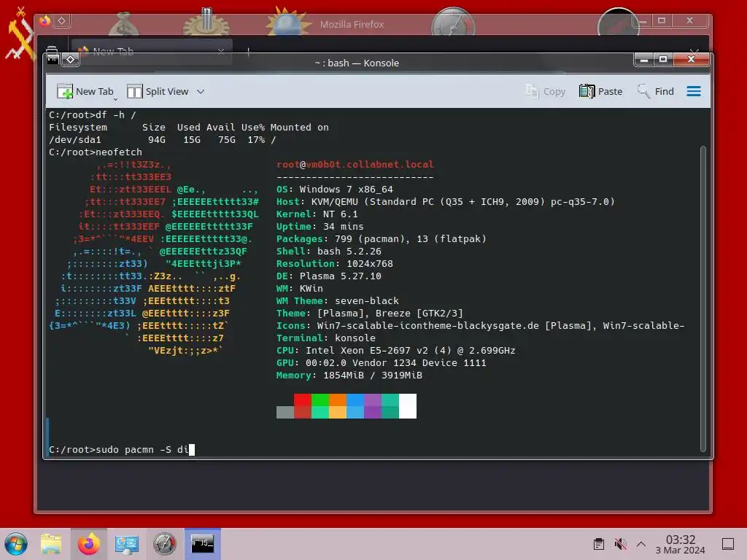Click the muted volume tray icon

[620, 544]
